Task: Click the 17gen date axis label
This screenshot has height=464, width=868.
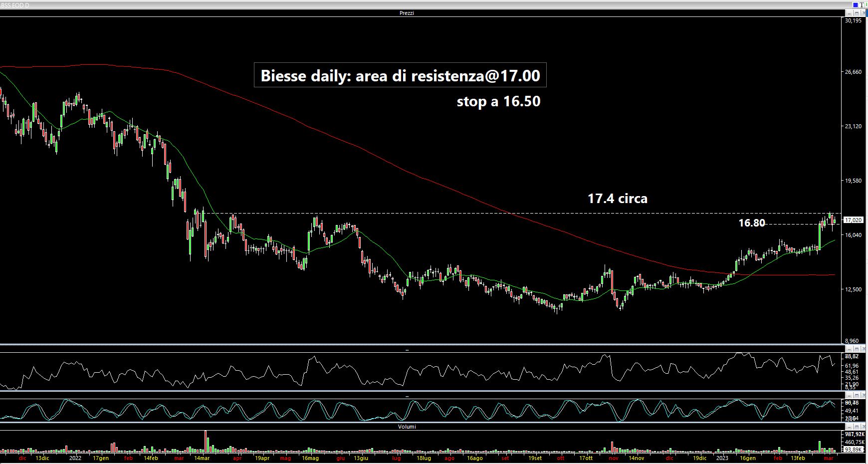Action: pos(101,458)
